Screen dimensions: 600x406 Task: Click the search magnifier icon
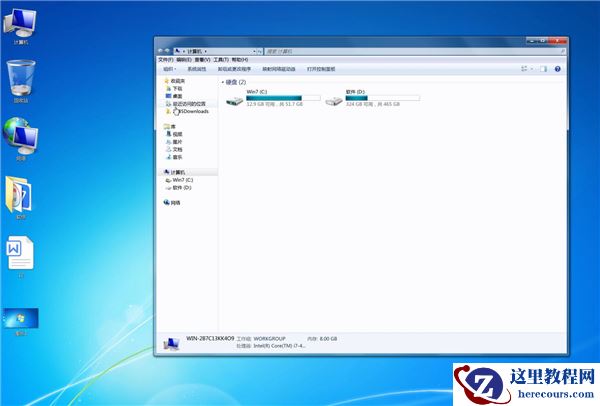[x=563, y=51]
